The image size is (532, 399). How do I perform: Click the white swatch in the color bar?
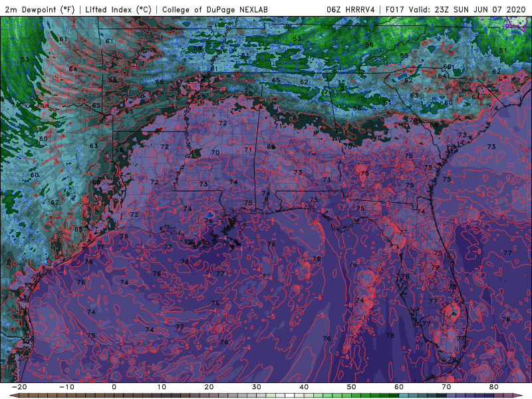click(x=290, y=396)
